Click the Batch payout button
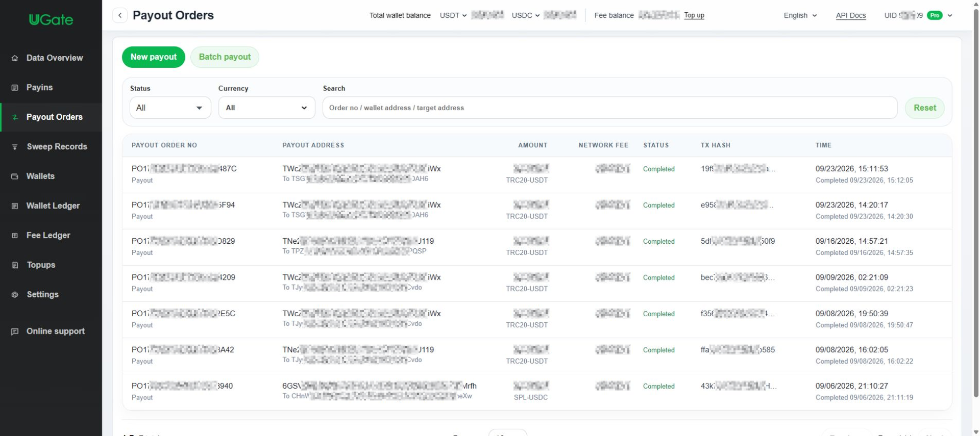This screenshot has height=436, width=980. [225, 57]
